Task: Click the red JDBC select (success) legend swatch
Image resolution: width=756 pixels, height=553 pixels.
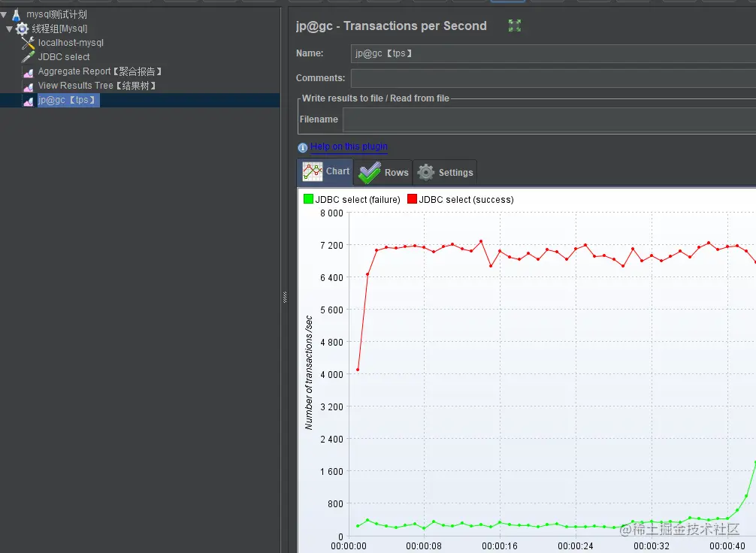Action: 412,198
